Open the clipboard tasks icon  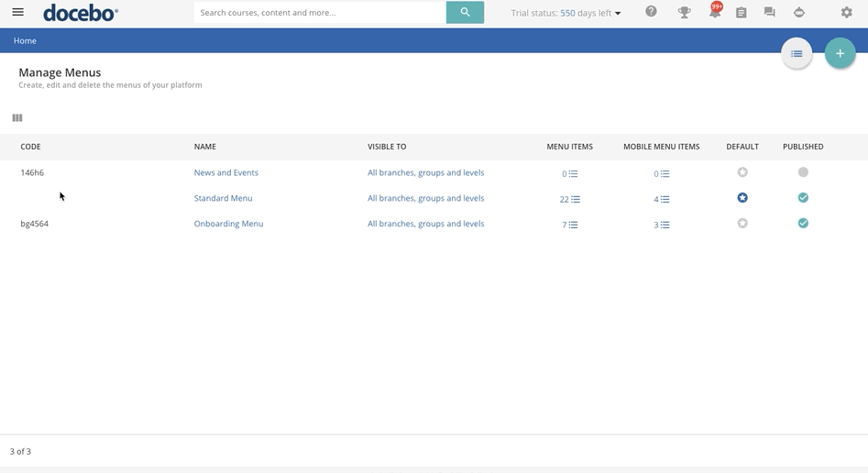[742, 12]
